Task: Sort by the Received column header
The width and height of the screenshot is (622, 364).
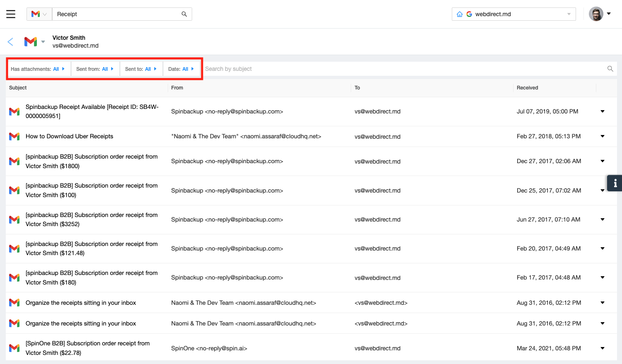Action: [527, 88]
